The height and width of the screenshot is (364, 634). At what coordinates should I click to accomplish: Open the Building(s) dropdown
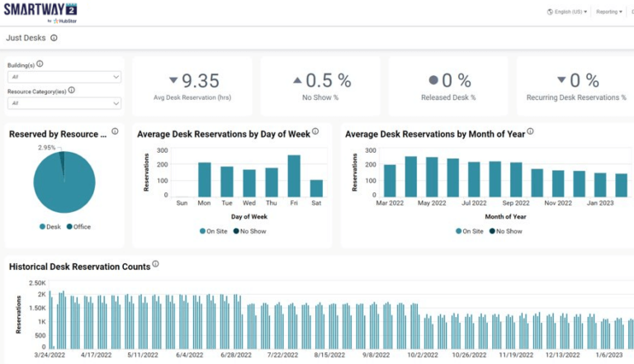(x=64, y=77)
